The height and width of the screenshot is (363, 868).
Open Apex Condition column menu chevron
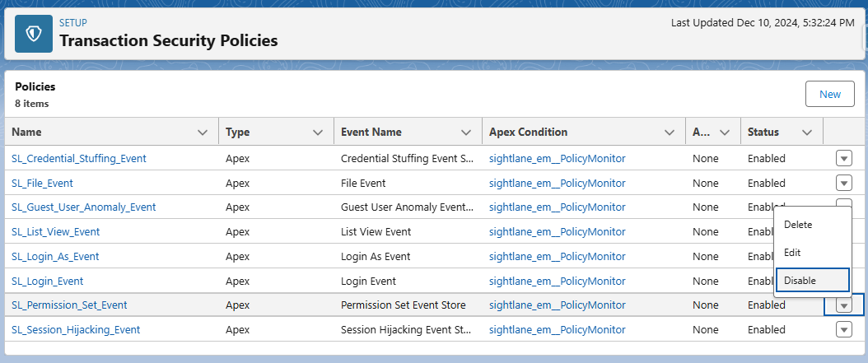click(x=670, y=133)
